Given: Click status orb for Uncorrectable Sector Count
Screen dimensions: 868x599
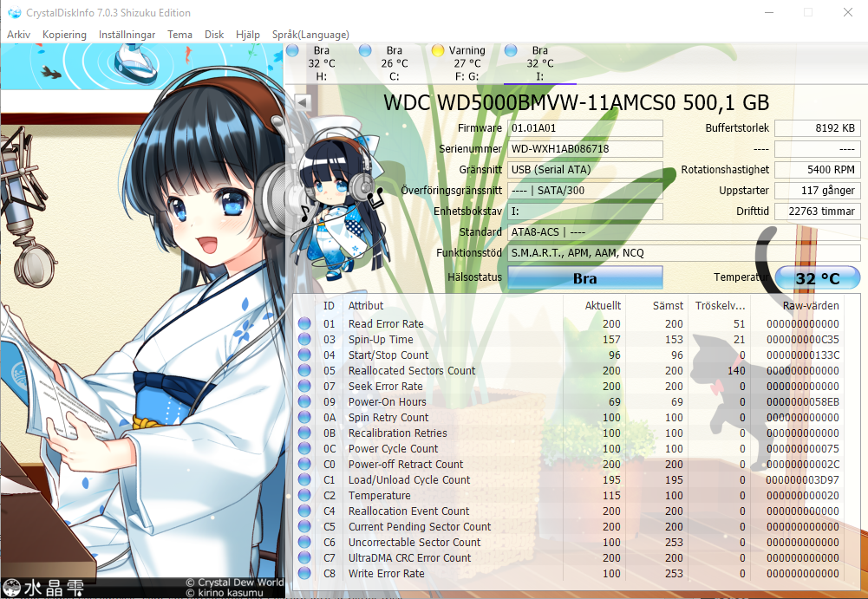Looking at the screenshot, I should 304,542.
